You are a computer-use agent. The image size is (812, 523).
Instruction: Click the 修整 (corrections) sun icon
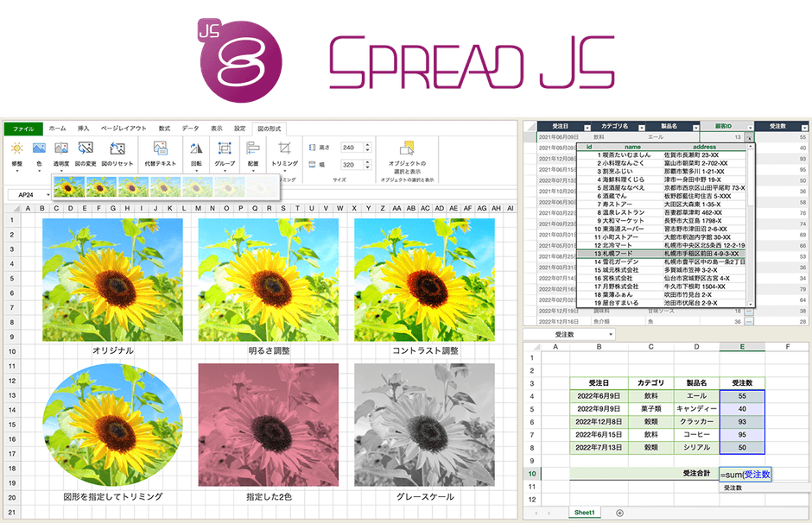coord(16,149)
